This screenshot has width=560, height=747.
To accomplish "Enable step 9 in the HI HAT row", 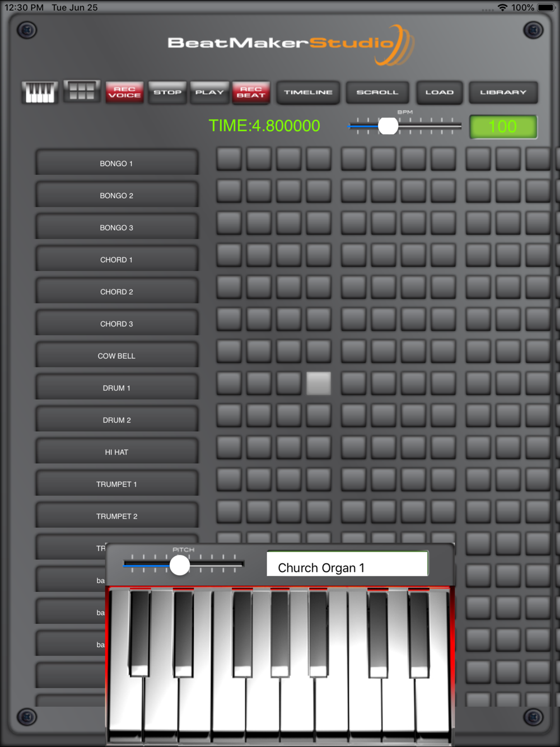I will (x=478, y=447).
